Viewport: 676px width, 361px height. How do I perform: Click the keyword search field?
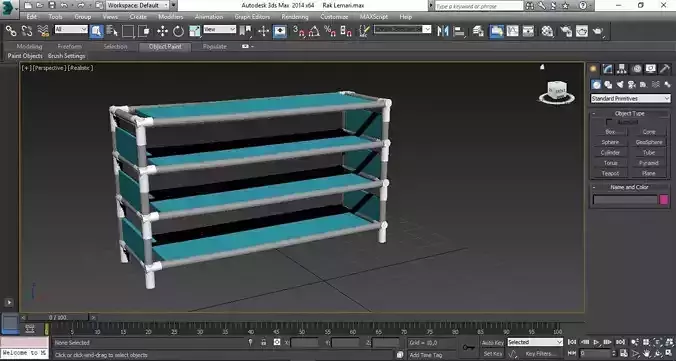pos(479,6)
